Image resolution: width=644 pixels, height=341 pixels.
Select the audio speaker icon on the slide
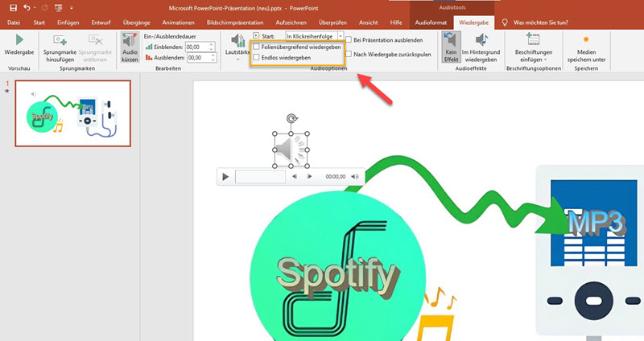(291, 150)
